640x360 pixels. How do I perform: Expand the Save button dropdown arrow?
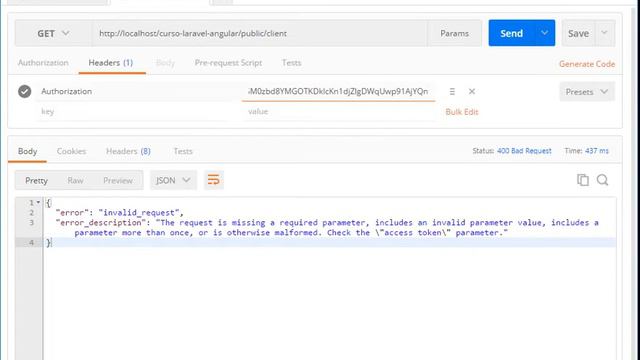tap(604, 33)
